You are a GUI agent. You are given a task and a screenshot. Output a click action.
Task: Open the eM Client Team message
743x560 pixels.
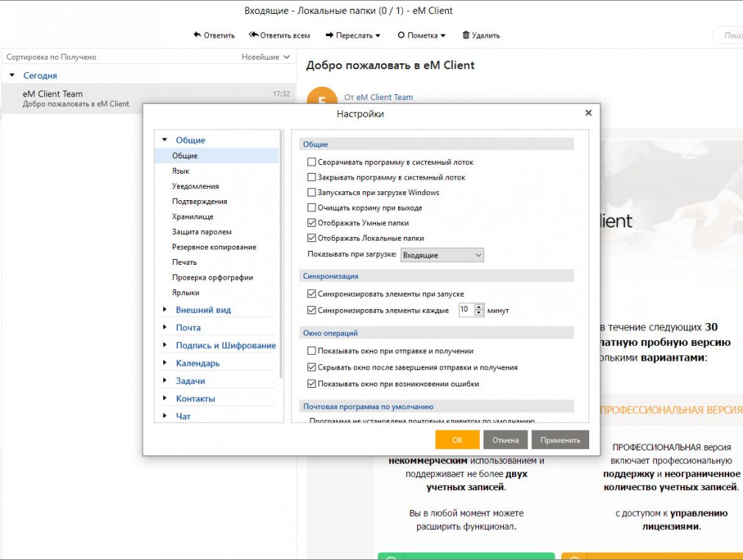[149, 99]
